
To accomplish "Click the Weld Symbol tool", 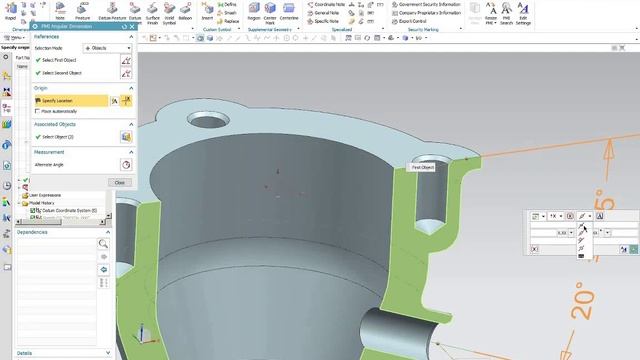I will point(169,13).
